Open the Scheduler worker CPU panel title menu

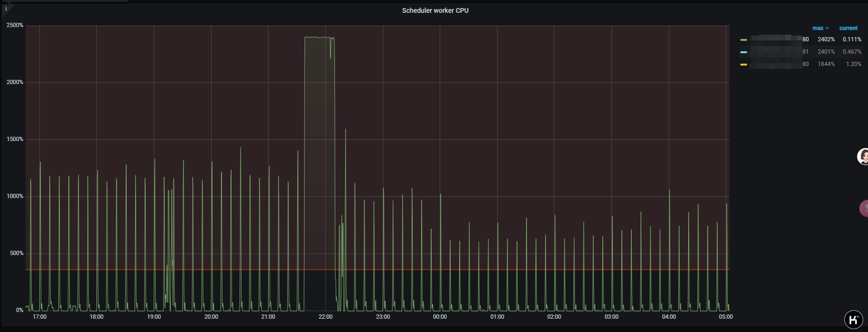point(435,10)
